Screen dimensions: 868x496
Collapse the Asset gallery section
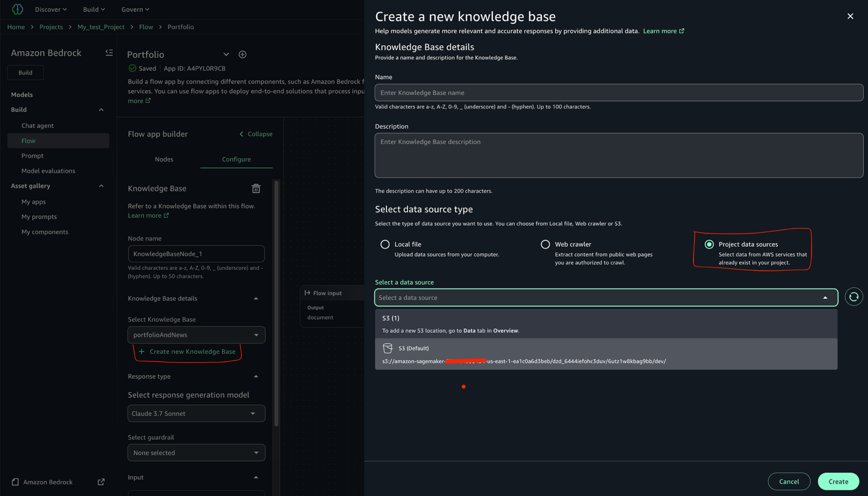pyautogui.click(x=101, y=186)
